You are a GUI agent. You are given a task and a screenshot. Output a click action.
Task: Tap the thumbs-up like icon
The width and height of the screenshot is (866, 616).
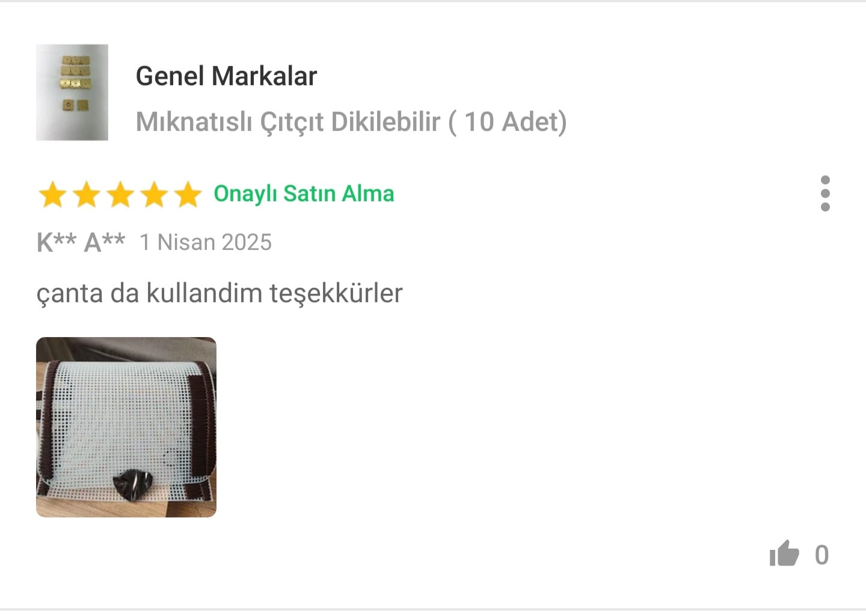coord(784,553)
